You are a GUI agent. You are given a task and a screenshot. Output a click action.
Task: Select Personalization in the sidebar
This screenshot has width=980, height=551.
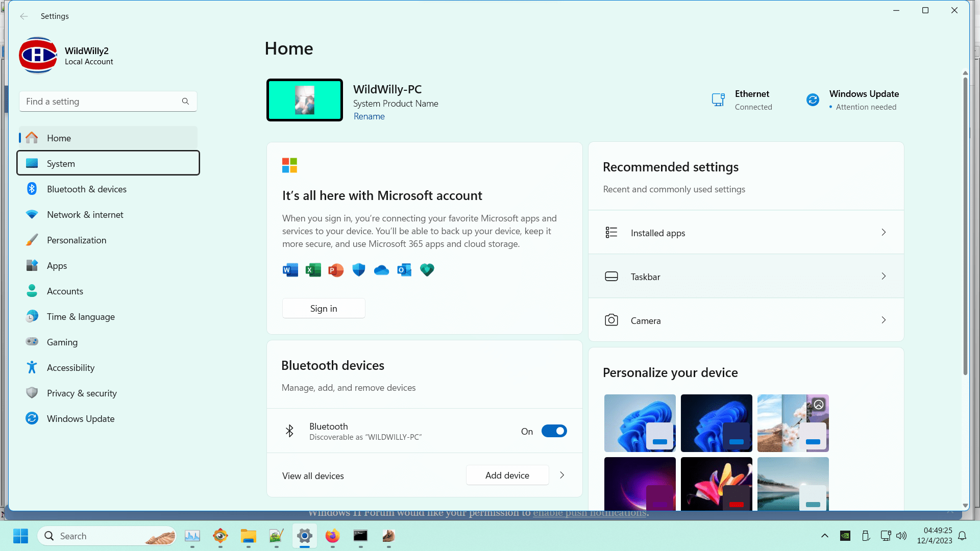click(x=108, y=240)
